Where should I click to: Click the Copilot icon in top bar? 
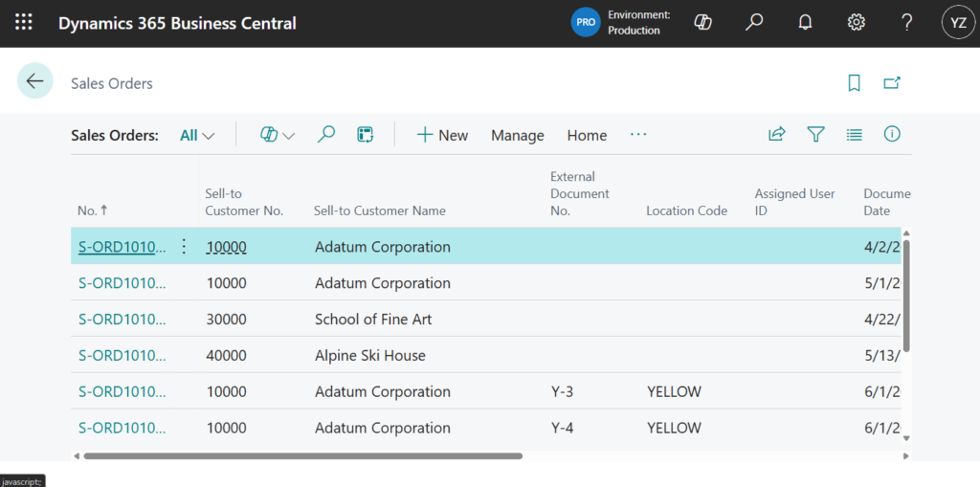[702, 23]
